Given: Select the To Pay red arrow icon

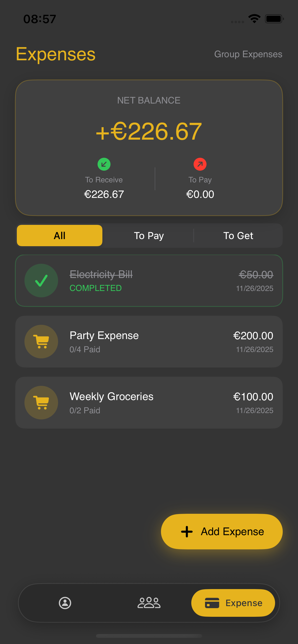Looking at the screenshot, I should 200,164.
